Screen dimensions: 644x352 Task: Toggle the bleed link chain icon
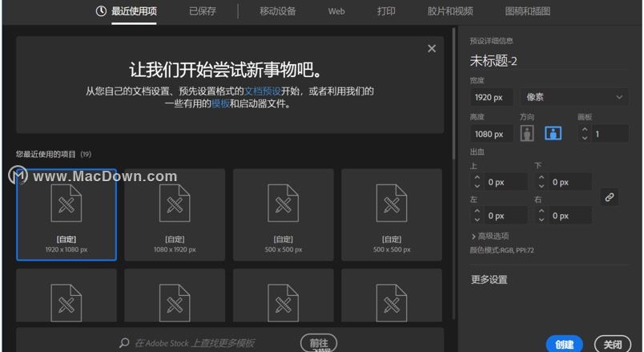[x=610, y=197]
